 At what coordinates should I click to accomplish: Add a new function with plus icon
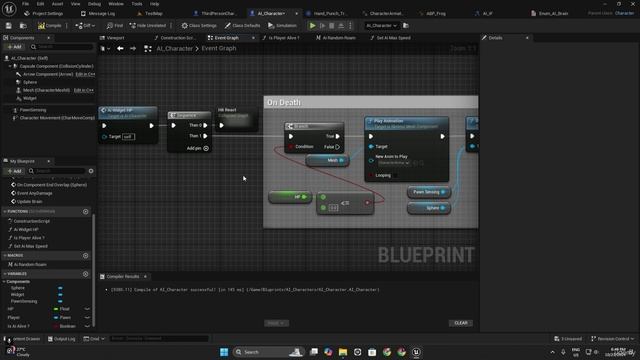coord(85,212)
